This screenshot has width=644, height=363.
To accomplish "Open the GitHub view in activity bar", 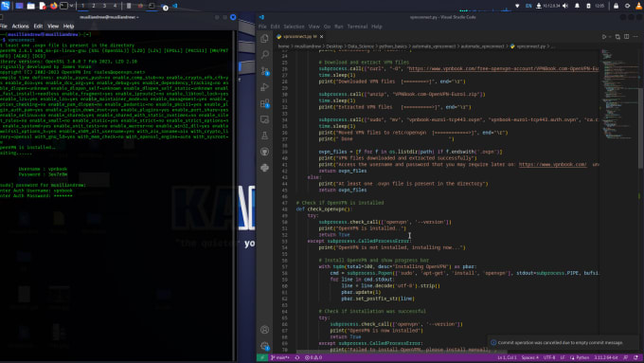I will click(x=264, y=152).
